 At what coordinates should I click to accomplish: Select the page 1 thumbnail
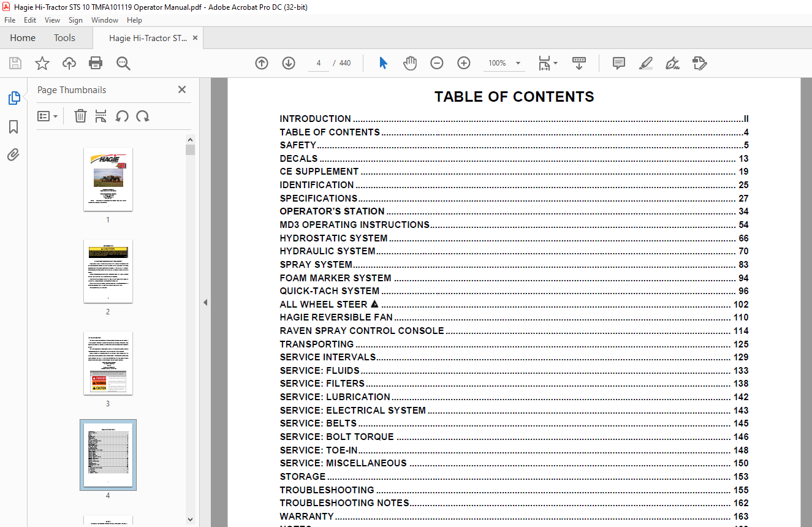tap(108, 179)
